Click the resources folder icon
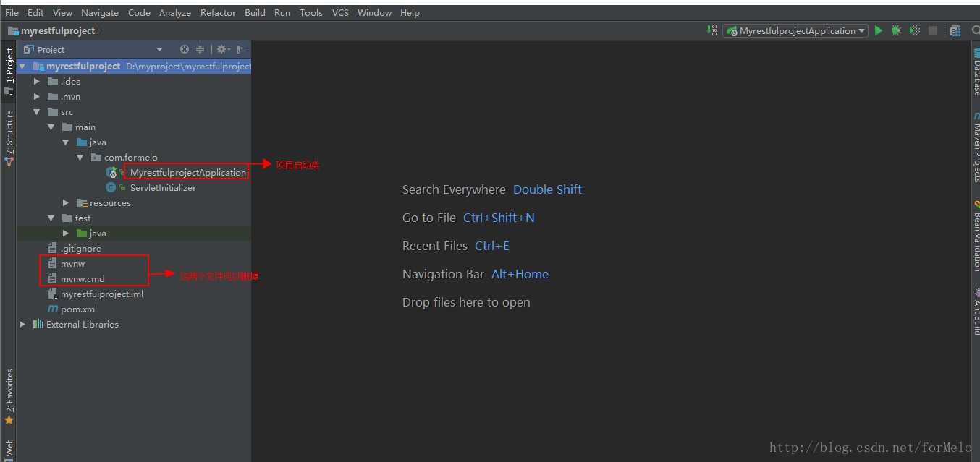Screen dimensions: 980x462 pos(82,202)
